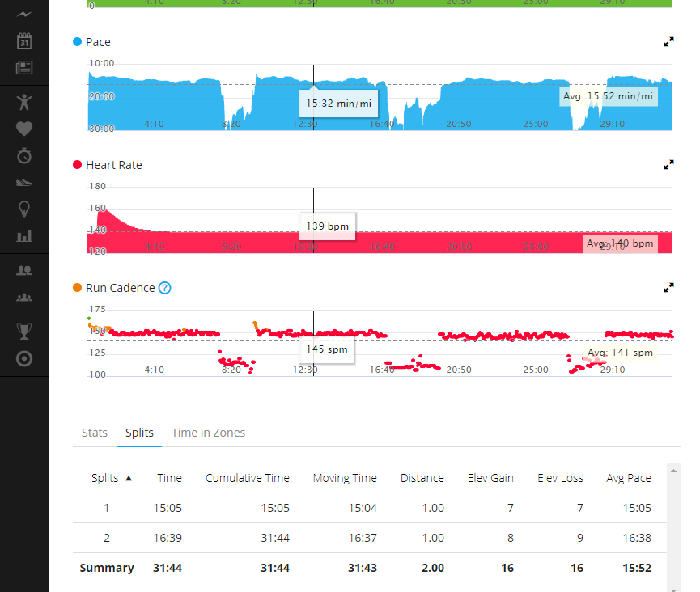Expand the Heart Rate chart
The width and height of the screenshot is (700, 592).
tap(668, 165)
